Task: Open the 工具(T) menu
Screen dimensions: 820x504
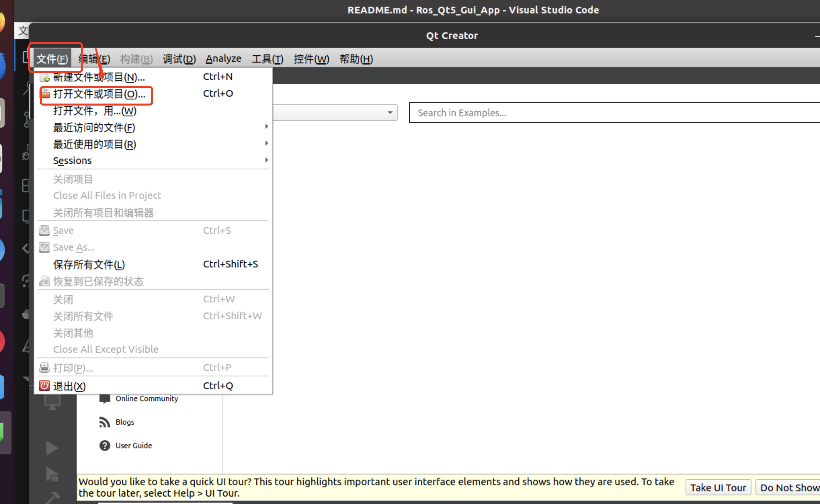Action: pyautogui.click(x=268, y=59)
